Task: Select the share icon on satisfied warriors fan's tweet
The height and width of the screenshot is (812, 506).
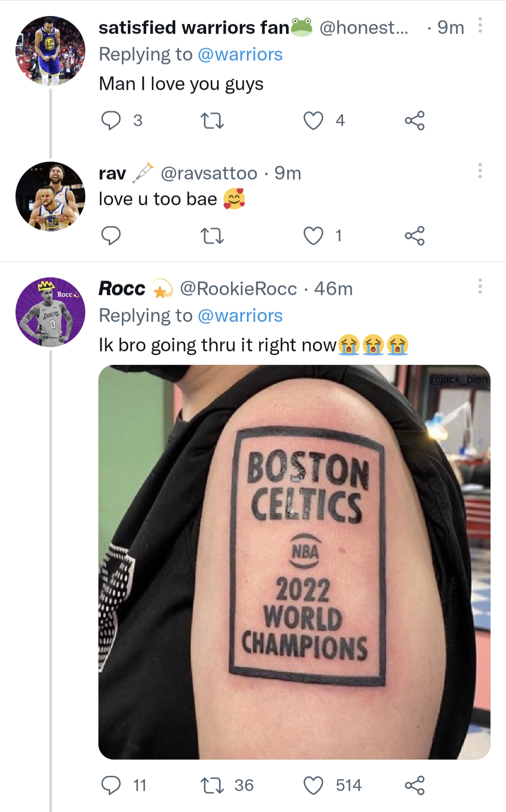Action: point(416,121)
